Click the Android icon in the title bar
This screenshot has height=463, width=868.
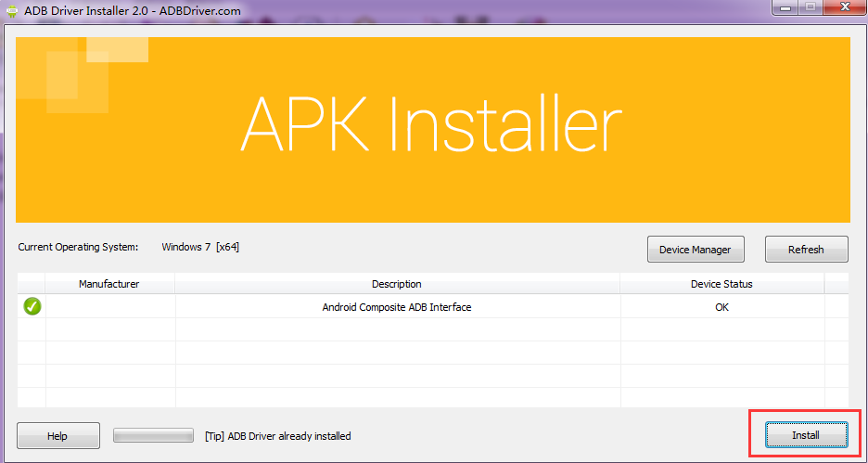pos(12,11)
